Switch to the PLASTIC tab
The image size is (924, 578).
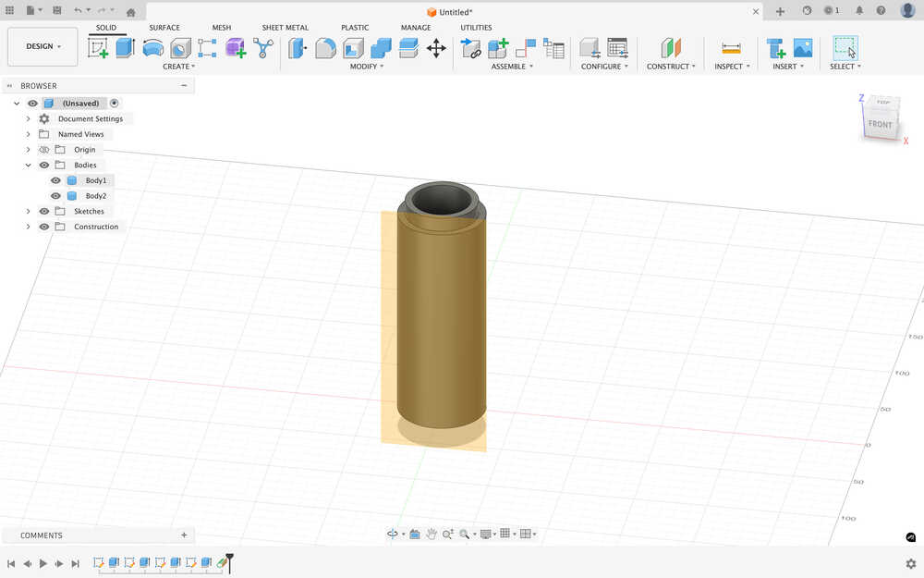(x=355, y=28)
